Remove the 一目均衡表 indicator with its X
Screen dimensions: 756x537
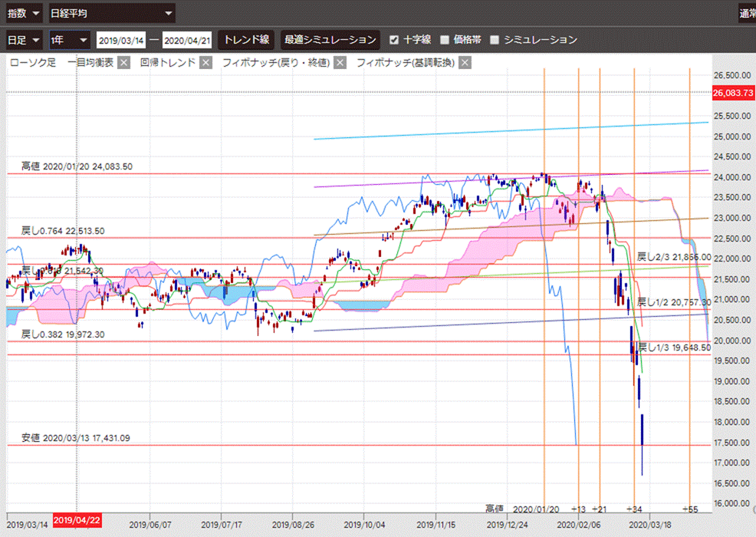click(124, 63)
